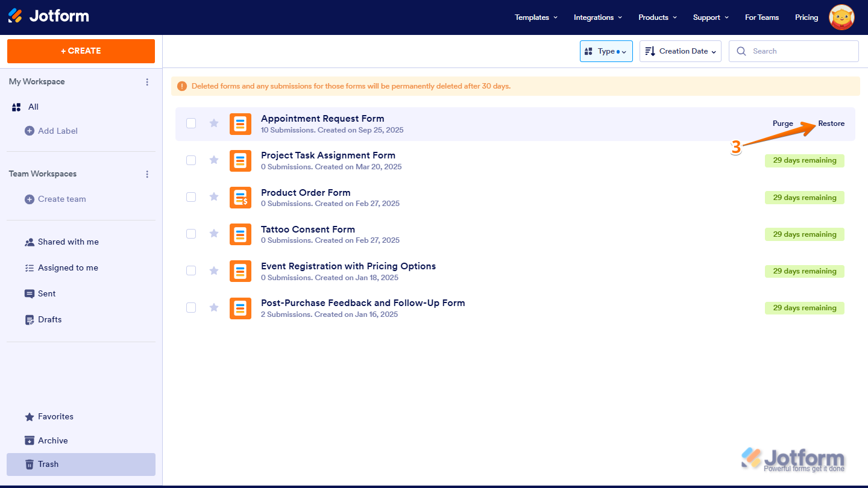Click inside the Search field

click(x=793, y=51)
